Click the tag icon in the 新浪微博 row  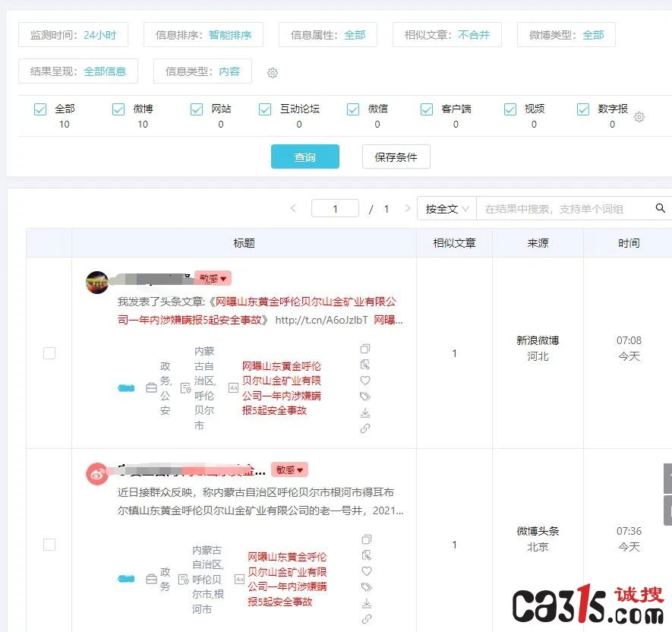pos(365,397)
